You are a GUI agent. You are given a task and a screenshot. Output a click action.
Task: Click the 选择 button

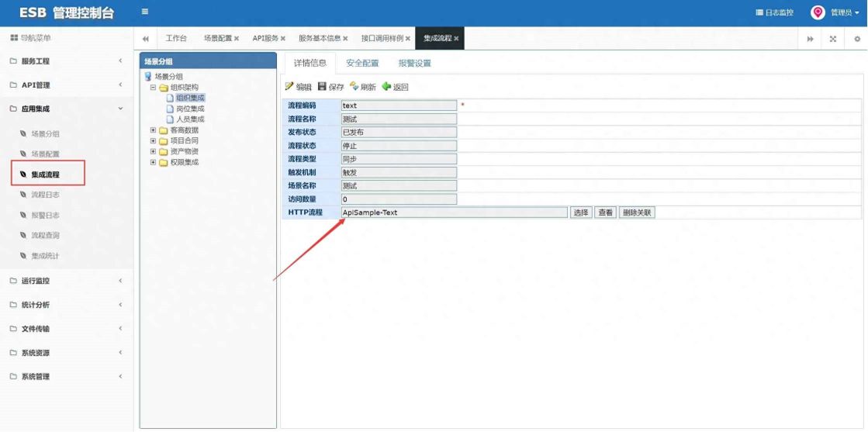point(581,213)
